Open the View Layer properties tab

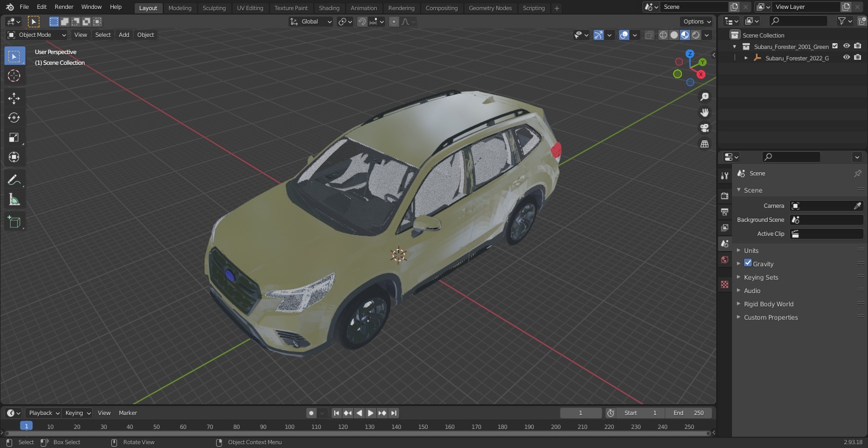coord(724,227)
